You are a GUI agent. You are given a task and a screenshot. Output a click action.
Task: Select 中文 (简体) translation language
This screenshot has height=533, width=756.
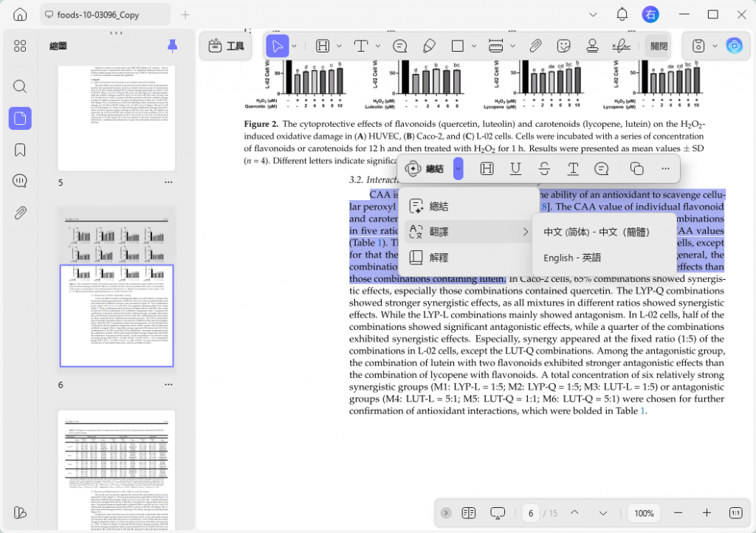click(x=604, y=232)
